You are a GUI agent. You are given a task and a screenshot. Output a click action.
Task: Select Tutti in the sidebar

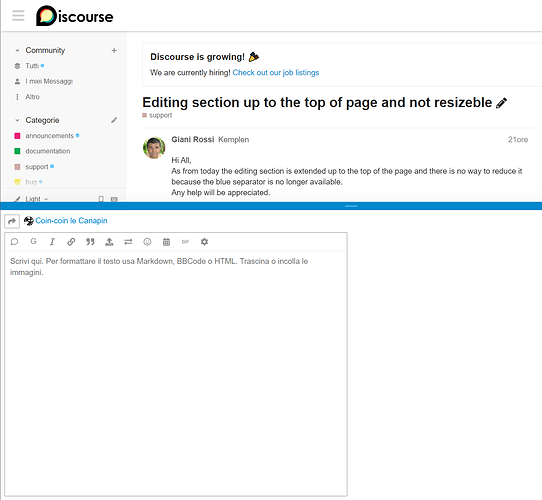(x=32, y=66)
